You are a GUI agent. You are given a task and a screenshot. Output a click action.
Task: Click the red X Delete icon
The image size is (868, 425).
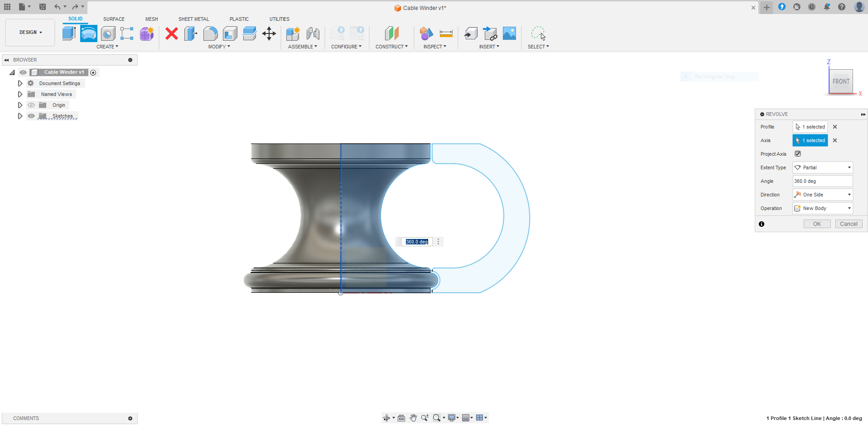(x=172, y=33)
